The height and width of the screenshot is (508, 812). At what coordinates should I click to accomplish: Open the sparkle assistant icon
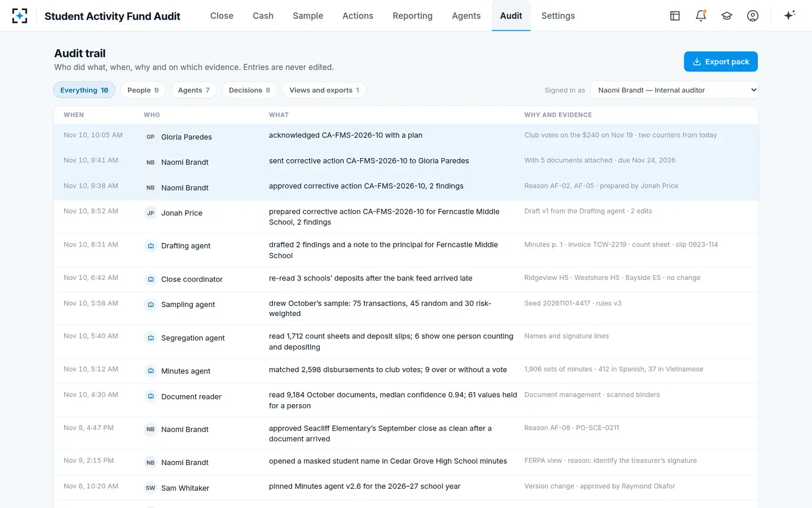(789, 15)
